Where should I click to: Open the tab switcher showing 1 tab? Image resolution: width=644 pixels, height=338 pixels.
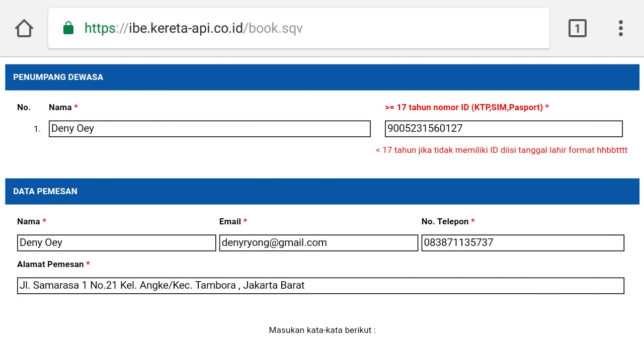pos(578,28)
